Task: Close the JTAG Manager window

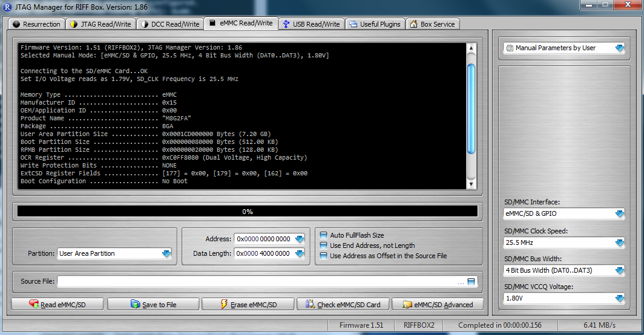Action: pyautogui.click(x=628, y=5)
